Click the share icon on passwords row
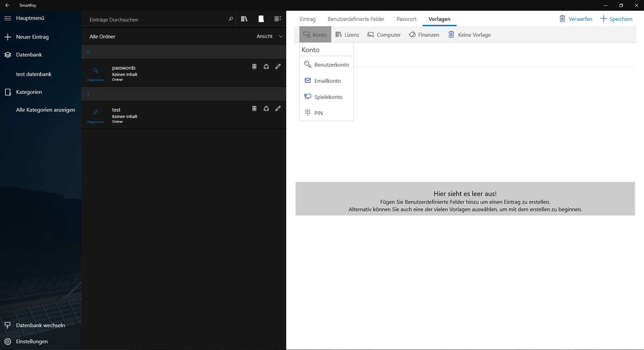 [x=266, y=66]
